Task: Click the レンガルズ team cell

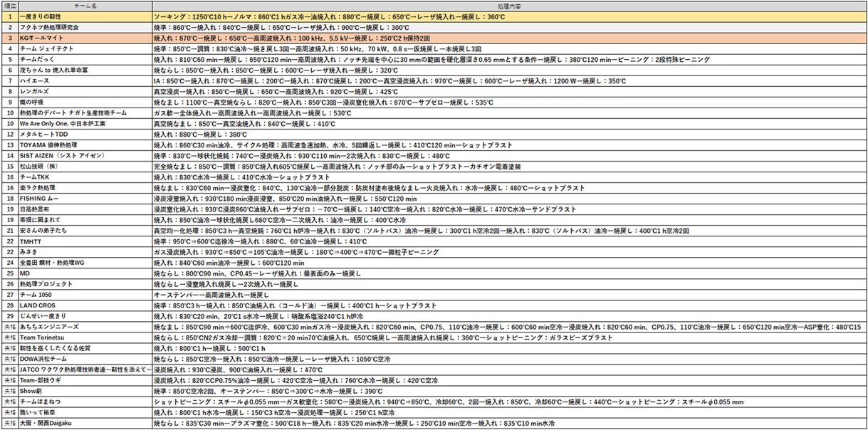Action: tap(85, 92)
